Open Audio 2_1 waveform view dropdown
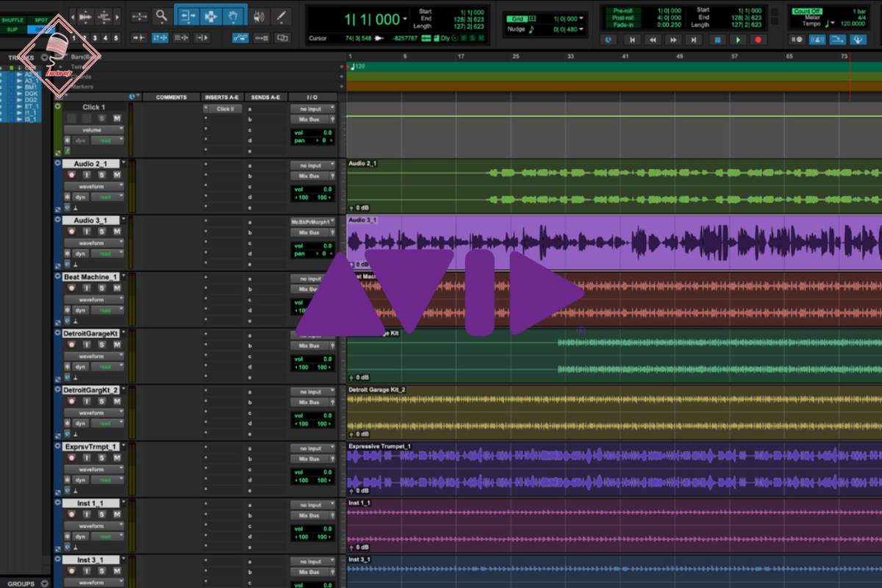 click(x=92, y=186)
